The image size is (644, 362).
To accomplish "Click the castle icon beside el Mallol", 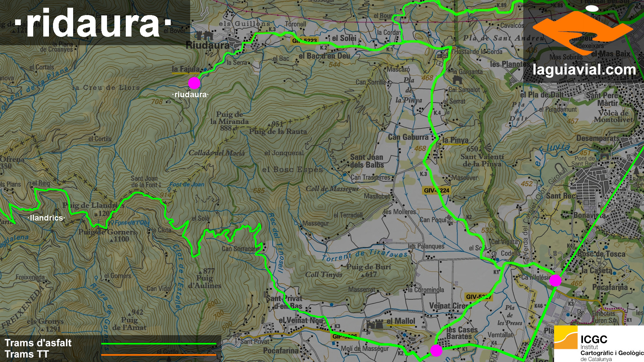I will (x=375, y=324).
